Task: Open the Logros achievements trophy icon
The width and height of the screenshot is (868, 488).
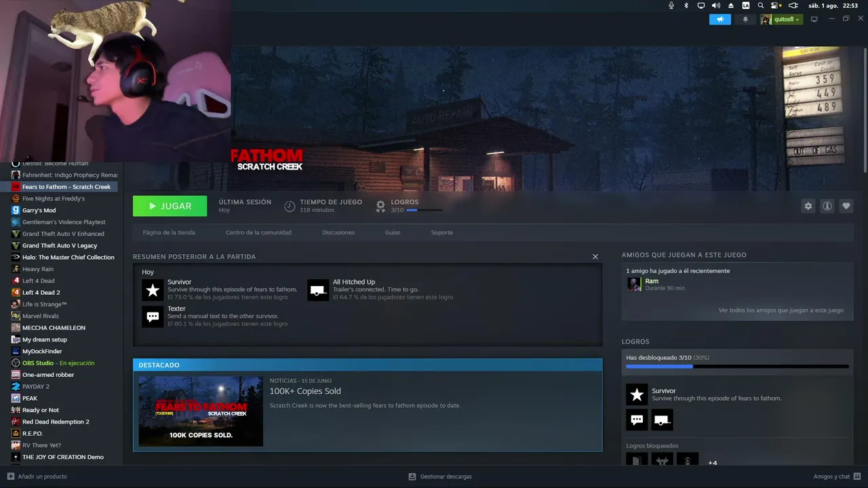Action: tap(380, 205)
